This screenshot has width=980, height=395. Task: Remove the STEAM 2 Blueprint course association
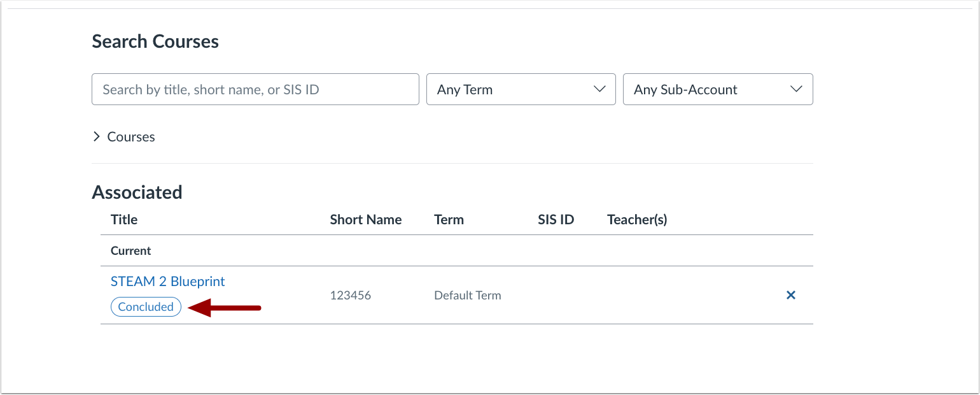tap(790, 295)
